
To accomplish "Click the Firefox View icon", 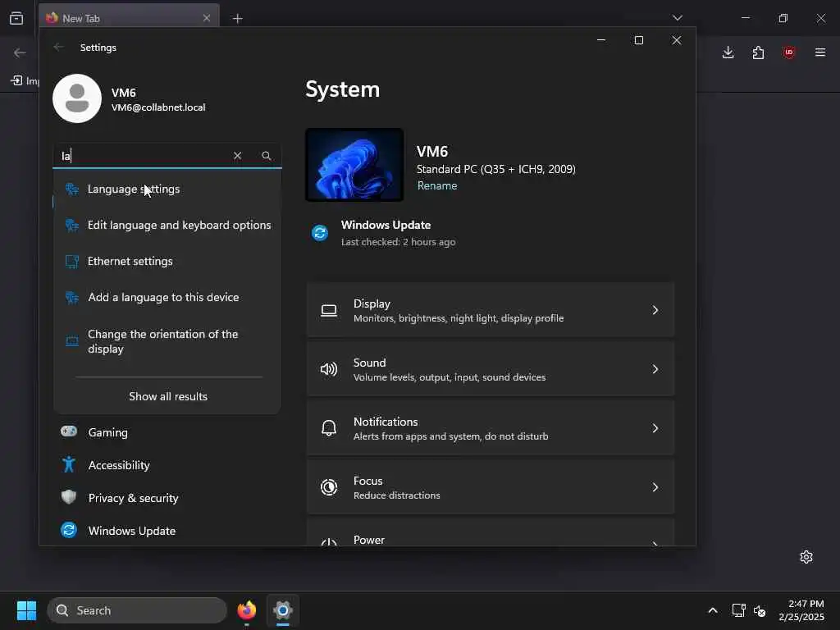I will pos(16,18).
